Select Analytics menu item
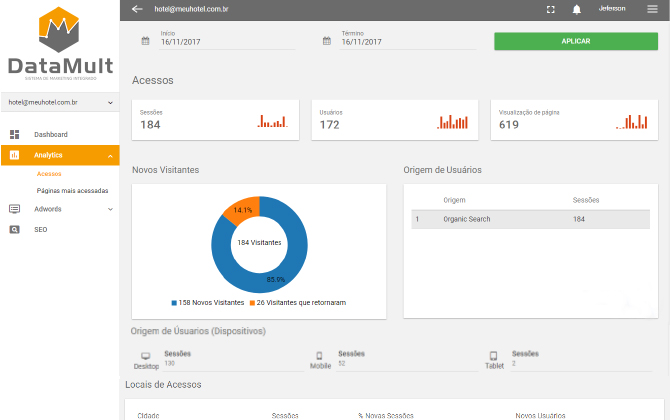 (60, 155)
